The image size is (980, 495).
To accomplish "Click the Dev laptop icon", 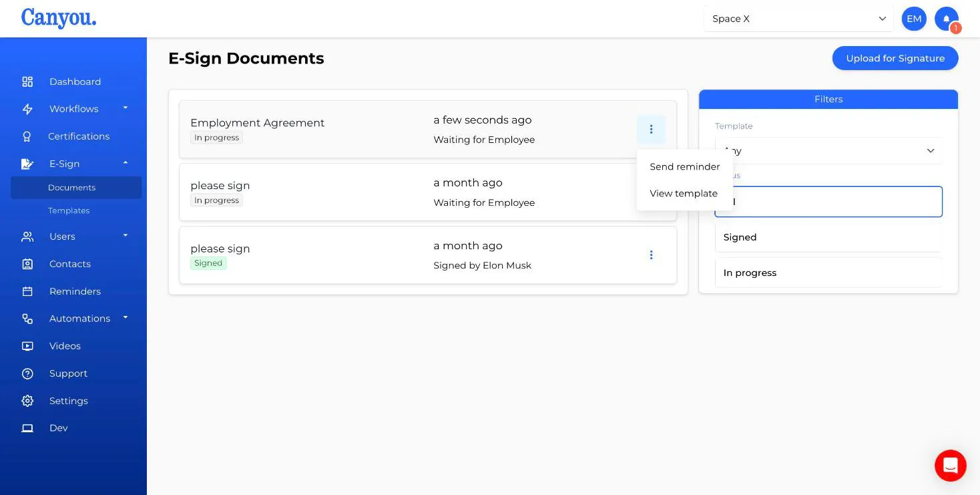I will tap(27, 428).
